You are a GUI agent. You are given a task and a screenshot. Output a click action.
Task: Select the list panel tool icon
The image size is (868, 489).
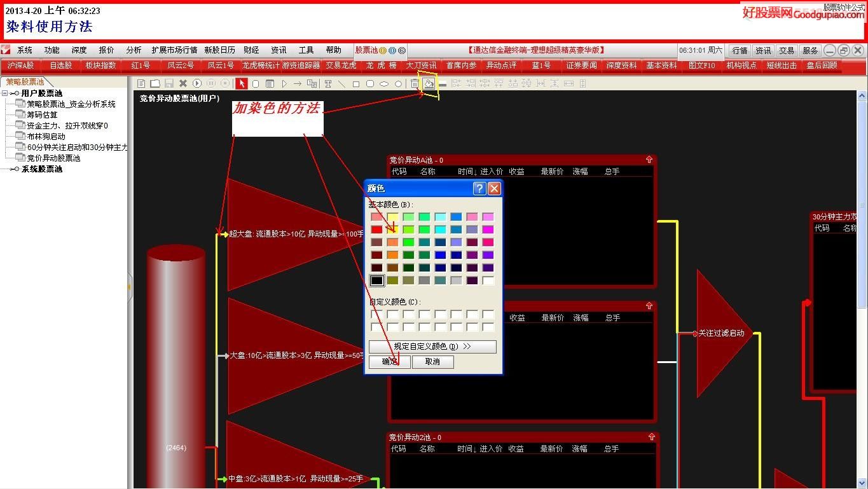[270, 83]
